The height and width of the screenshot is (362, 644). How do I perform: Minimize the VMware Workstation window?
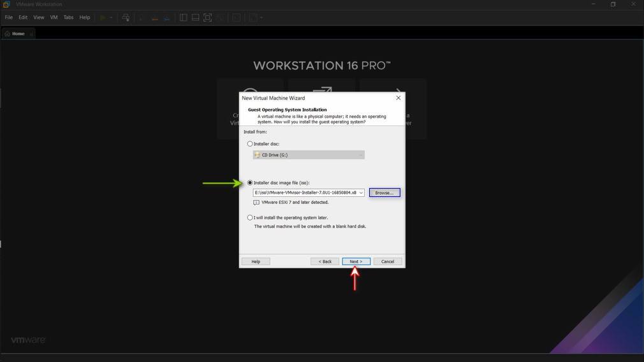(x=593, y=4)
